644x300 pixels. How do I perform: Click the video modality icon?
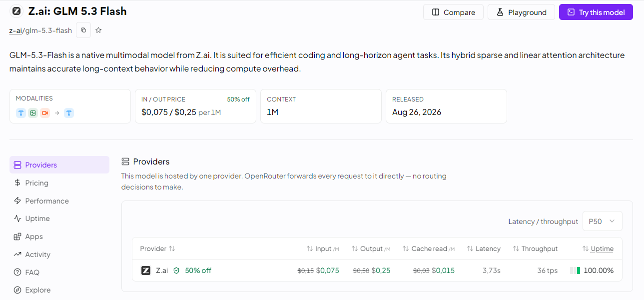(45, 113)
